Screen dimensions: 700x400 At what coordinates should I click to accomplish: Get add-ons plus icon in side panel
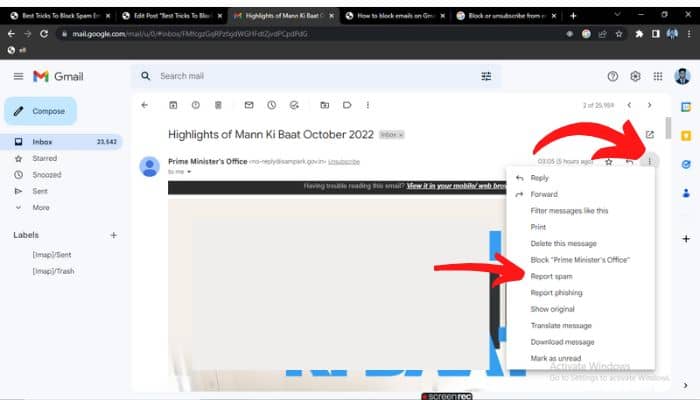(x=686, y=239)
